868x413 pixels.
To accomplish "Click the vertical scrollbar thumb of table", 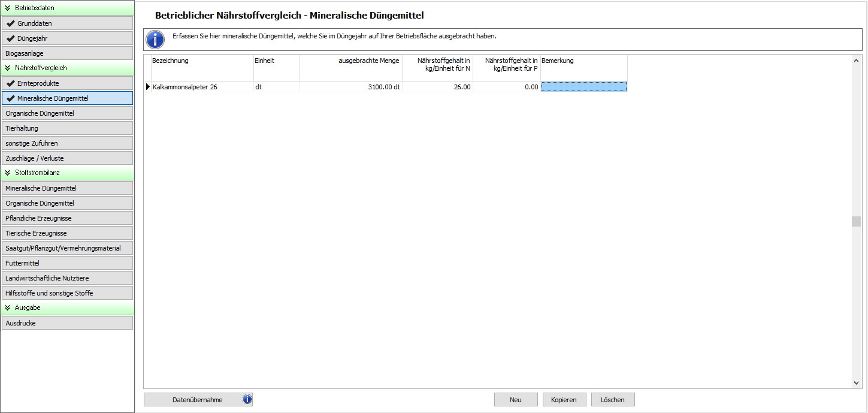I will [x=856, y=221].
